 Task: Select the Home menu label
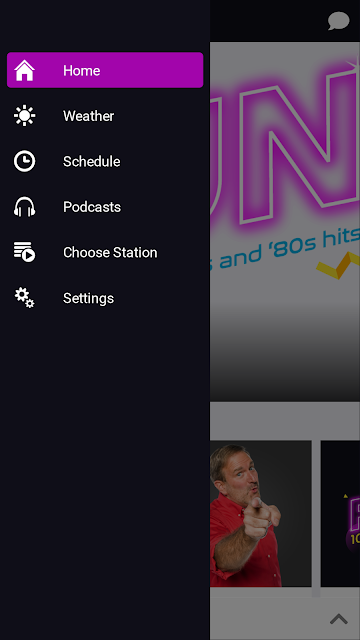coord(82,71)
